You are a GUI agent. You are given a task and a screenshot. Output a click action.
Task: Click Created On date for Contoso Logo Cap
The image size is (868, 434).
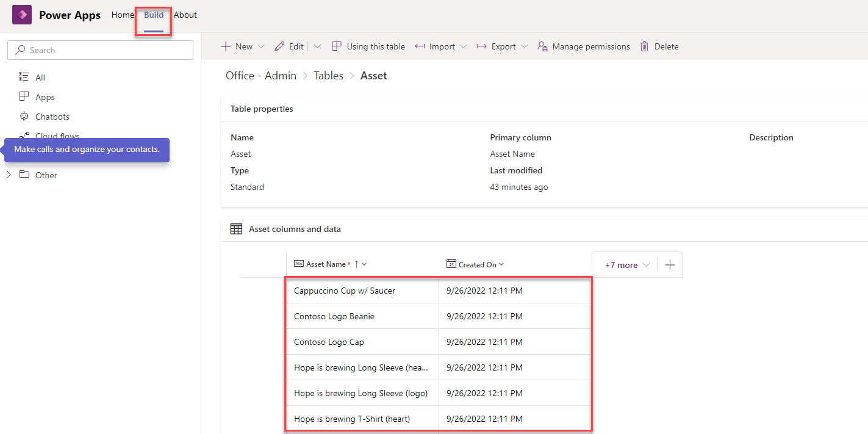click(x=484, y=342)
